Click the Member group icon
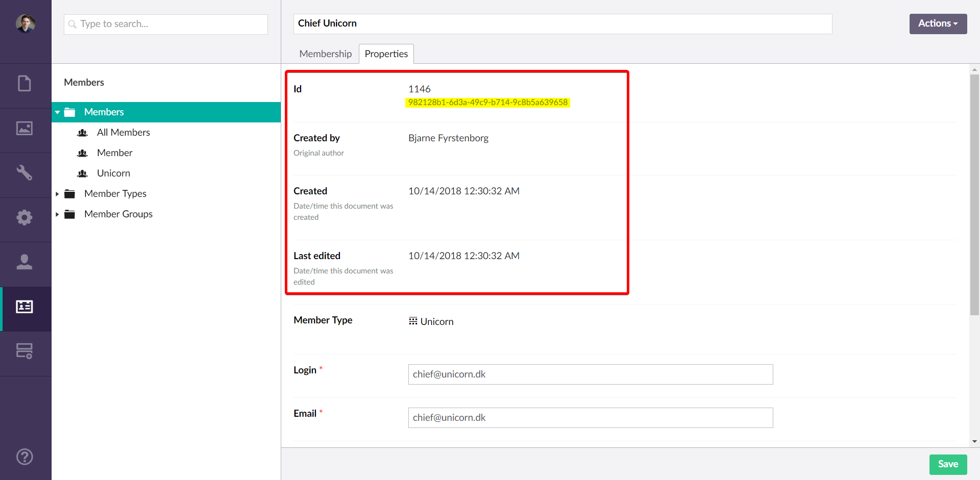 82,153
